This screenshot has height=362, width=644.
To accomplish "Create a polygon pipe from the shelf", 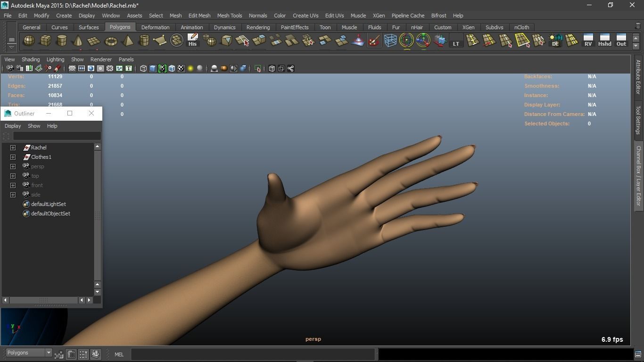I will (x=144, y=41).
